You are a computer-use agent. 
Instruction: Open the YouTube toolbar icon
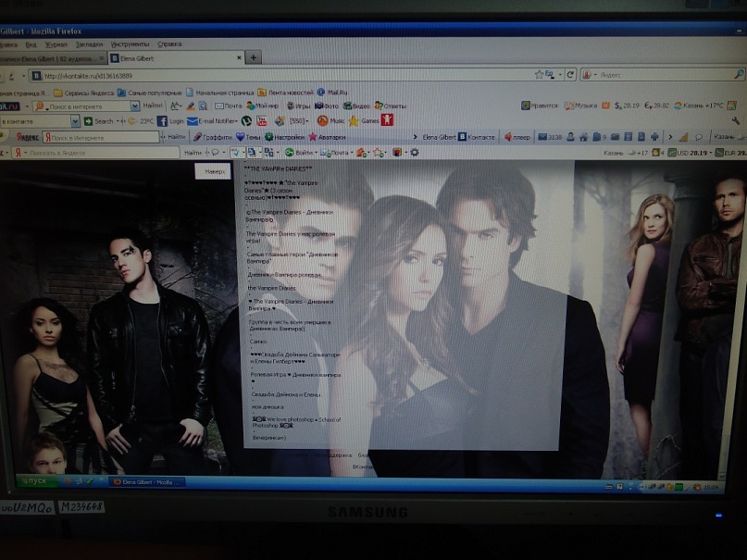(x=262, y=121)
